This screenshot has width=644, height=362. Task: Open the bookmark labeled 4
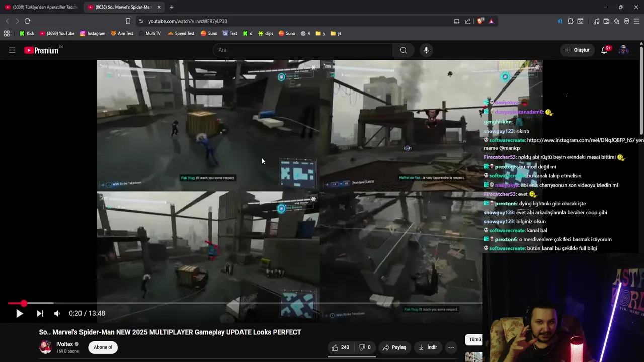pos(305,33)
